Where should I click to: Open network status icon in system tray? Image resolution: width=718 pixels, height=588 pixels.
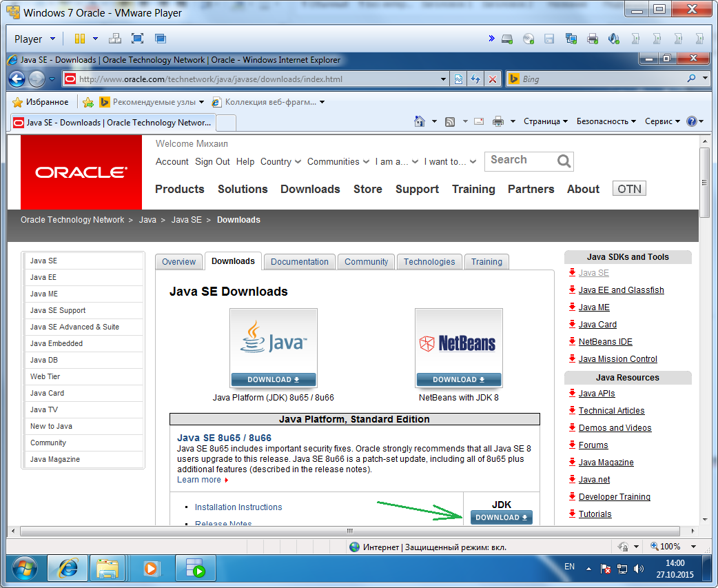tap(622, 569)
